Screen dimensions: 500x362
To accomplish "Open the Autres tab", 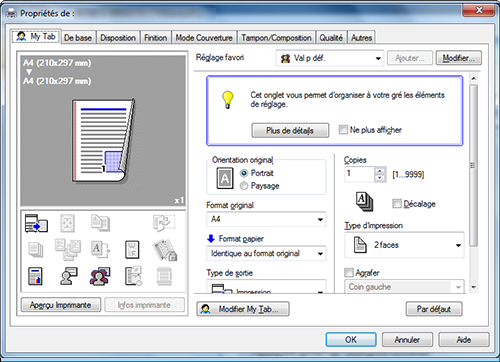I will pos(362,38).
